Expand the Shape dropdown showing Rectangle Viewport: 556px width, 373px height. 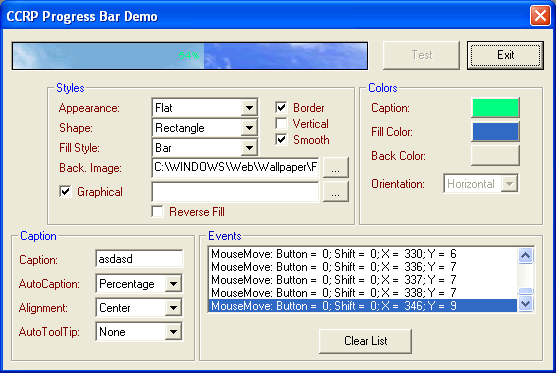coord(249,128)
